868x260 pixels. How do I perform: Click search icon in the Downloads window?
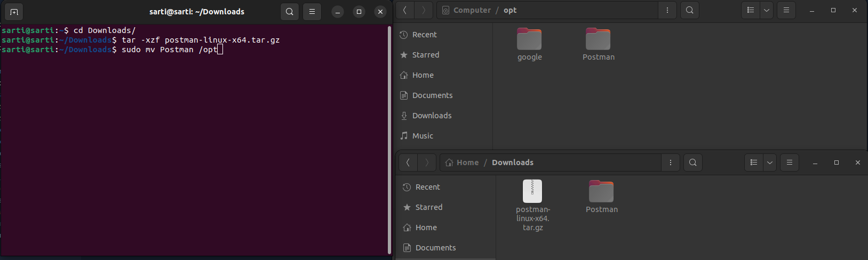click(693, 162)
